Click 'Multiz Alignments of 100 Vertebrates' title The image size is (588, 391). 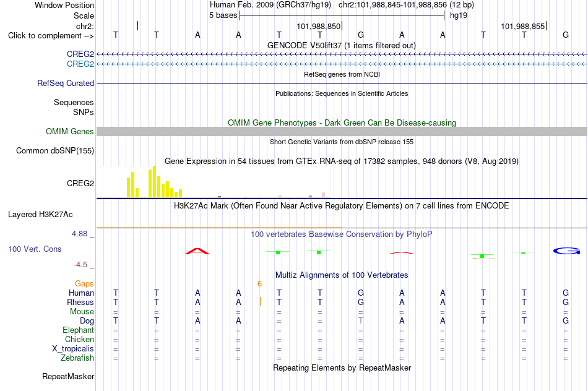[342, 275]
